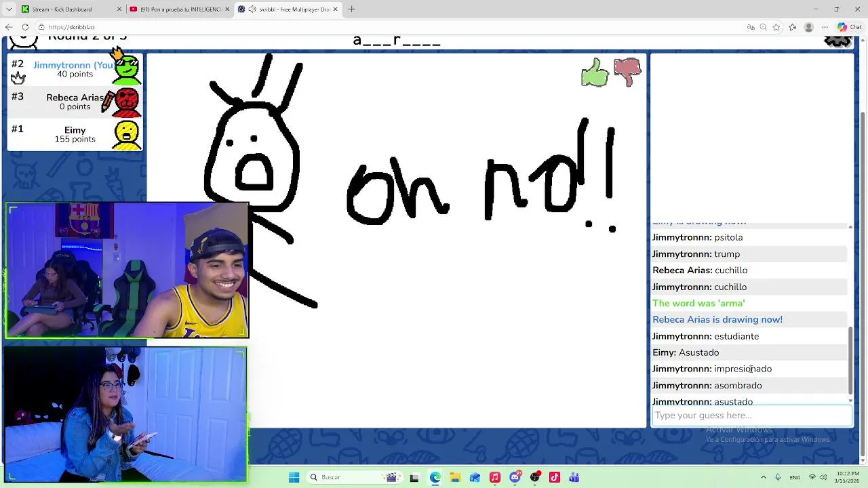Image resolution: width=868 pixels, height=488 pixels.
Task: Open the tab search dropdown
Action: coord(9,9)
